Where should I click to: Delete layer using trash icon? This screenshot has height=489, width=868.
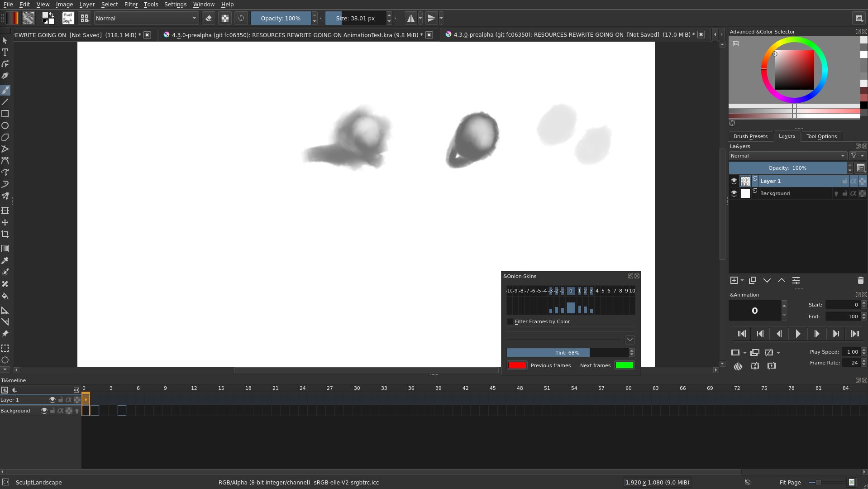pyautogui.click(x=860, y=280)
